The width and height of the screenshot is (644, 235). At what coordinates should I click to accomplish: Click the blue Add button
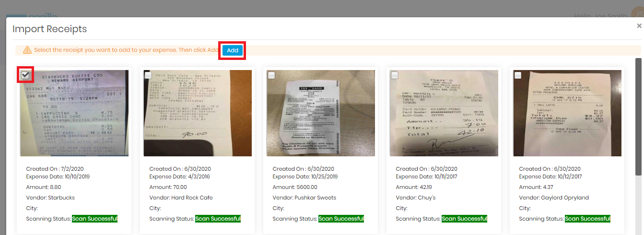tap(233, 50)
